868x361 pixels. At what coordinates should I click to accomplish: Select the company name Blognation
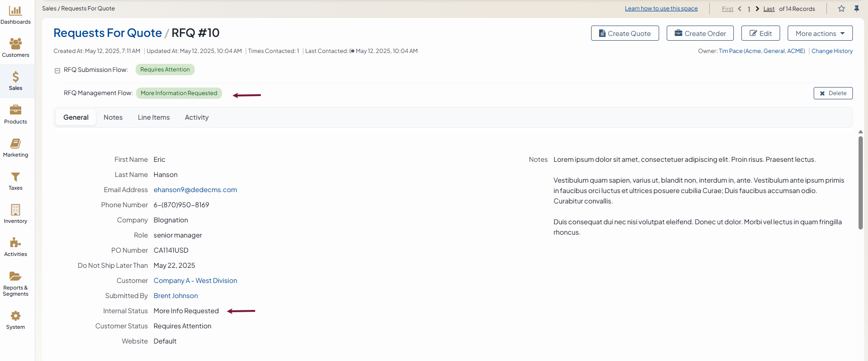171,220
